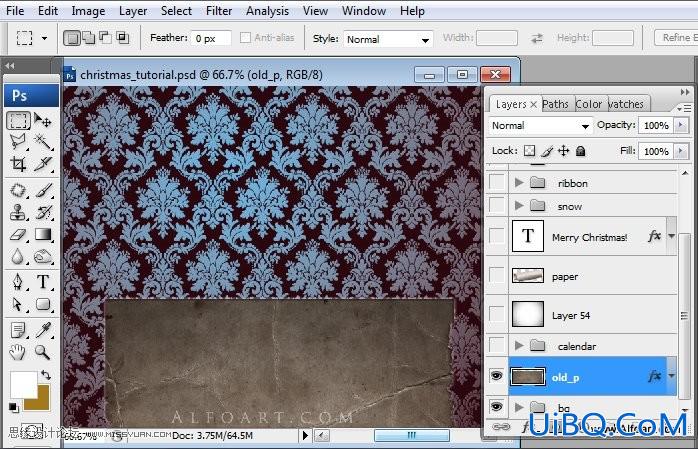Expand the snow layer group

pyautogui.click(x=519, y=206)
